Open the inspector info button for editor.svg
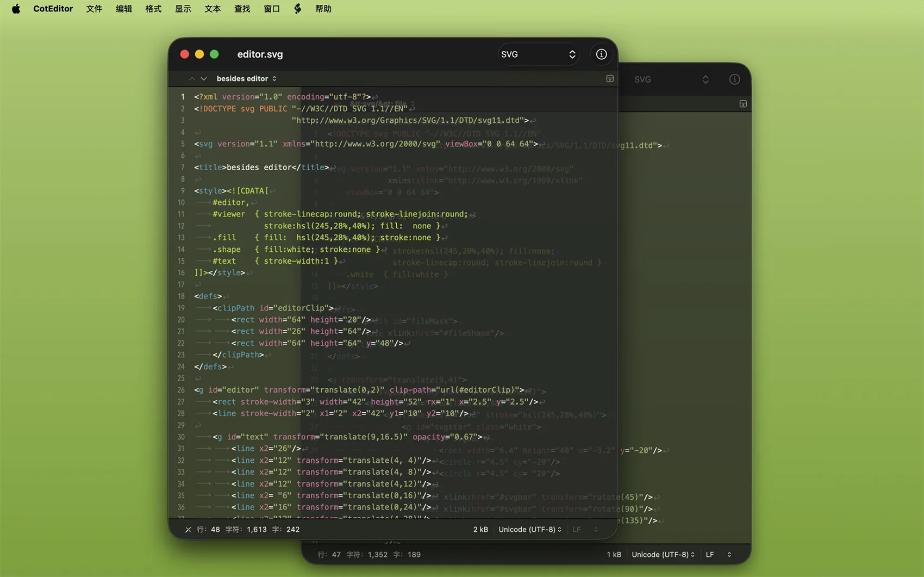Image resolution: width=924 pixels, height=577 pixels. 601,54
